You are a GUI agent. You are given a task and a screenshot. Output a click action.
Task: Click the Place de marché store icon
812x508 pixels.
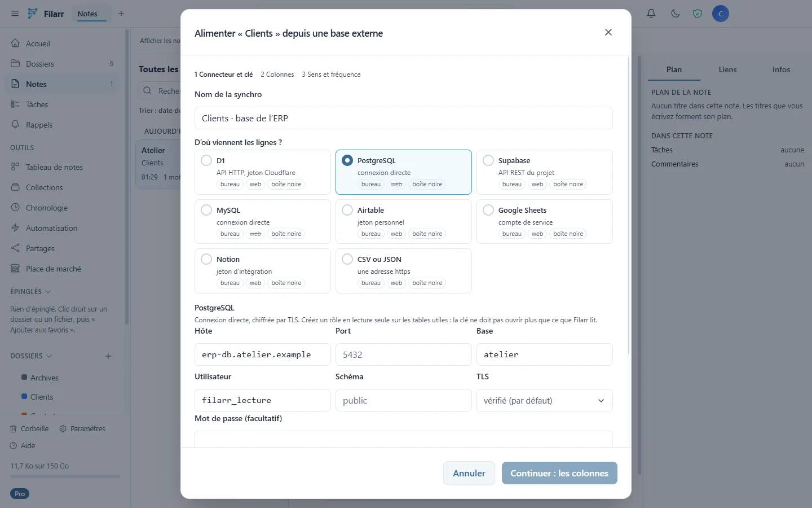point(15,269)
